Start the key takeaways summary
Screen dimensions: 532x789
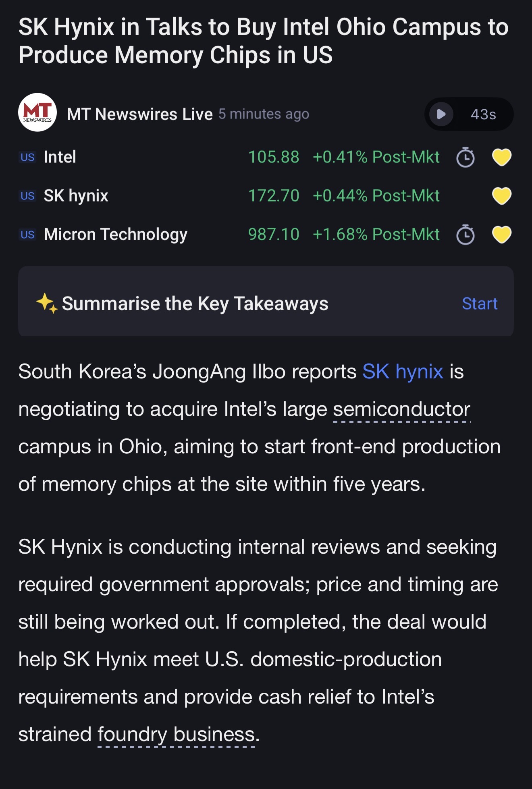480,303
